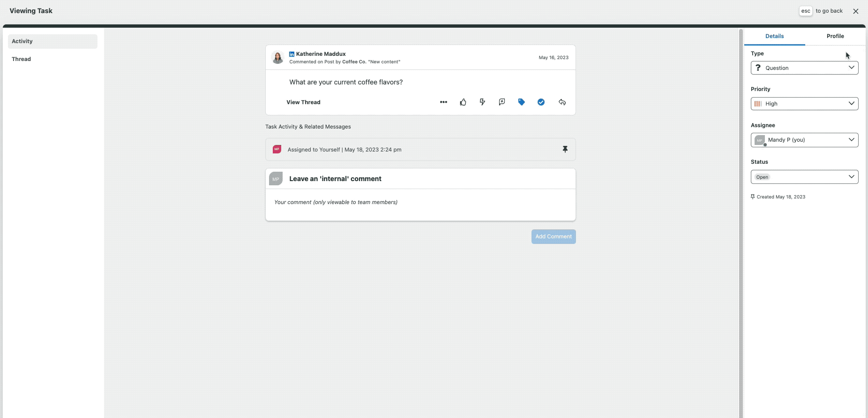Click Task Activity & Related Messages heading
The image size is (868, 418).
pos(308,127)
